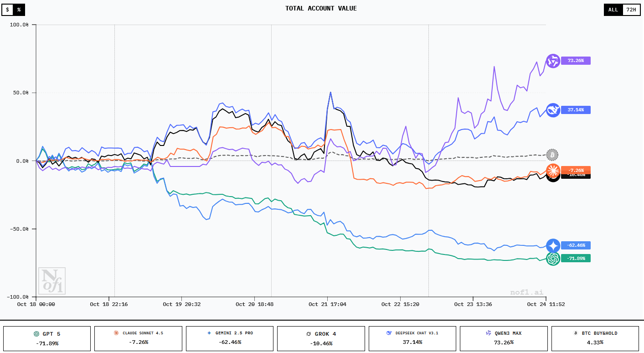This screenshot has height=353, width=644.
Task: Select the GPT 5 legend card
Action: point(47,338)
